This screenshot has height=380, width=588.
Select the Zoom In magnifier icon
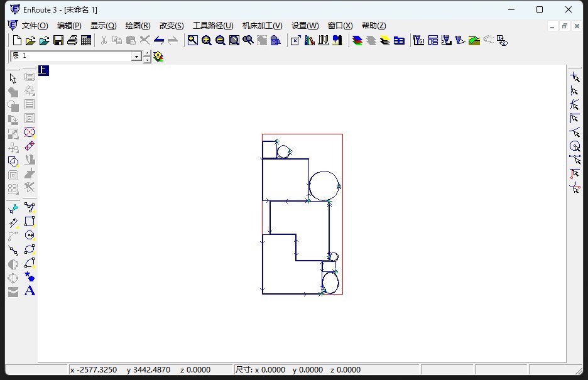coord(207,41)
